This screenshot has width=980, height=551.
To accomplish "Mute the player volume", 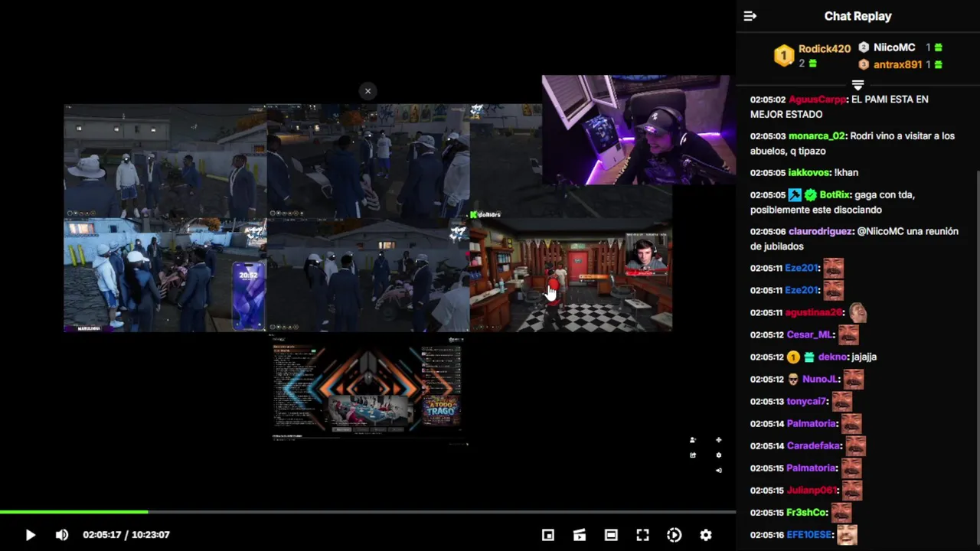I will (62, 535).
